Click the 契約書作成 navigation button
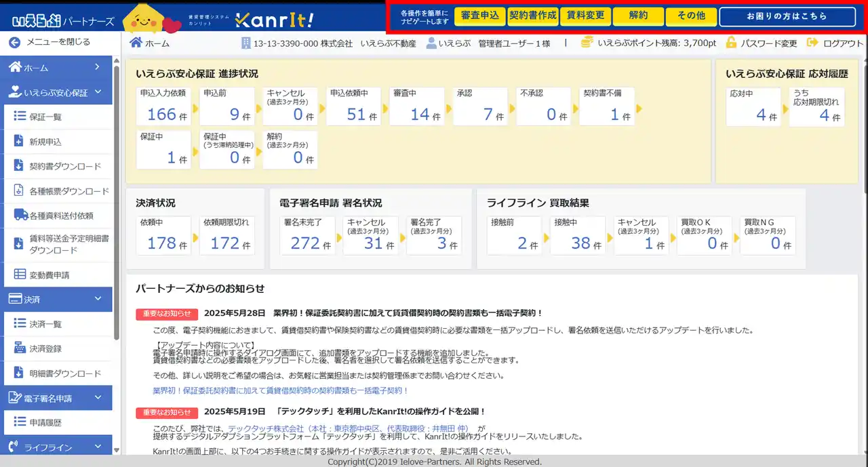Viewport: 868px width, 467px height. [x=532, y=16]
